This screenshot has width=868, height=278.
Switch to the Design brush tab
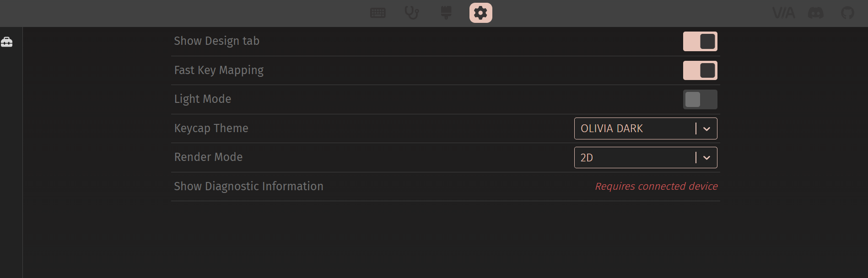point(446,13)
